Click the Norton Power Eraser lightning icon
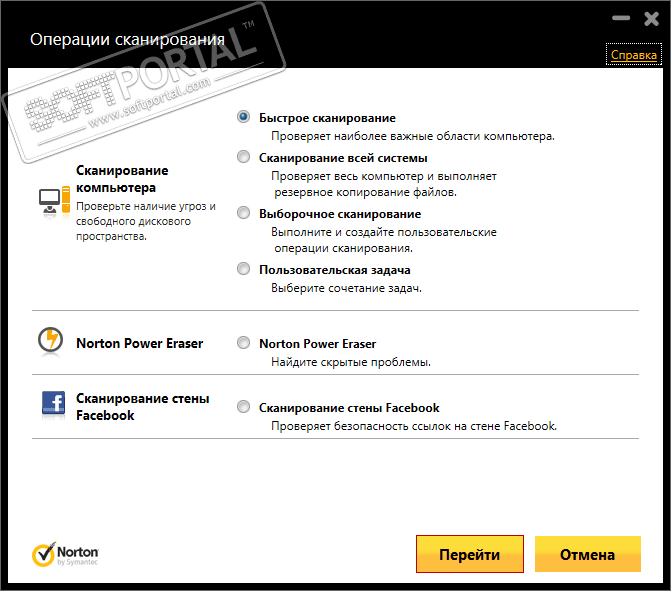The height and width of the screenshot is (591, 671). (50, 341)
